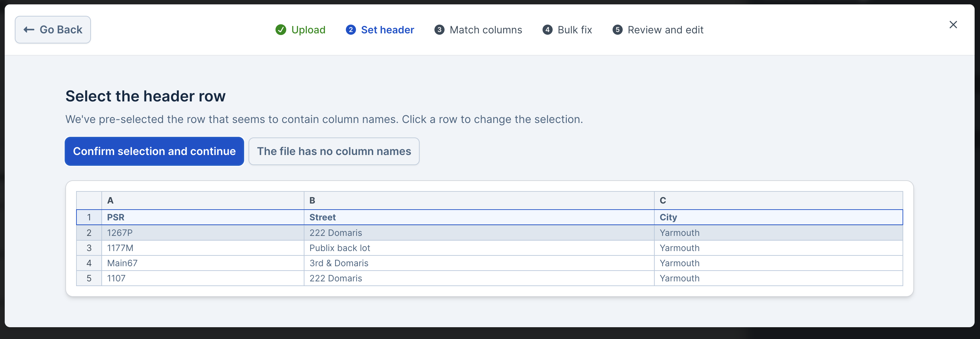Click column B header
This screenshot has width=980, height=339.
[x=479, y=201]
